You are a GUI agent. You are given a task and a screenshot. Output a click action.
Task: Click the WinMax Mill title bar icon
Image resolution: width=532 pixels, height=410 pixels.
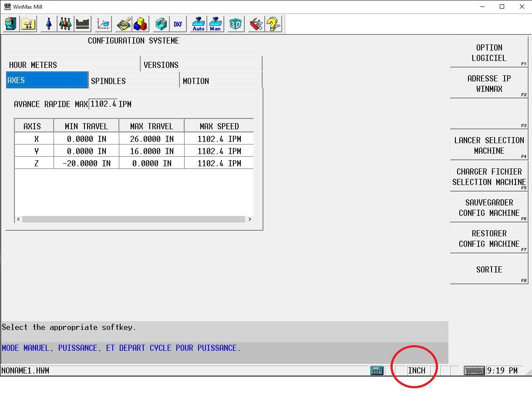point(7,7)
